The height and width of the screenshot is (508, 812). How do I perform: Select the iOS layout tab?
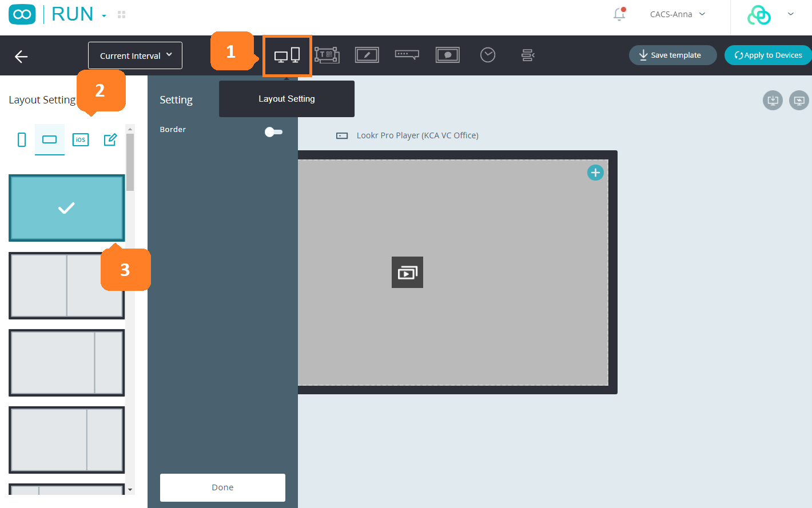pyautogui.click(x=81, y=139)
